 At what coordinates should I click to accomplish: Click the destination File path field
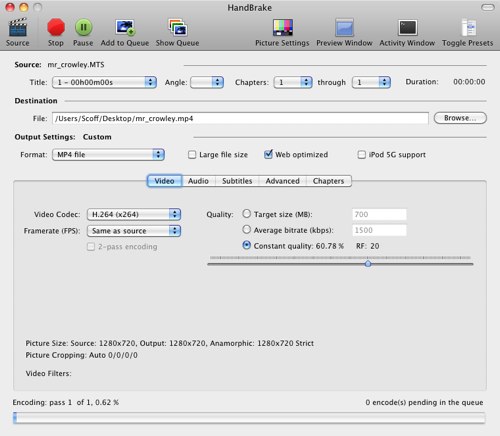pos(240,118)
